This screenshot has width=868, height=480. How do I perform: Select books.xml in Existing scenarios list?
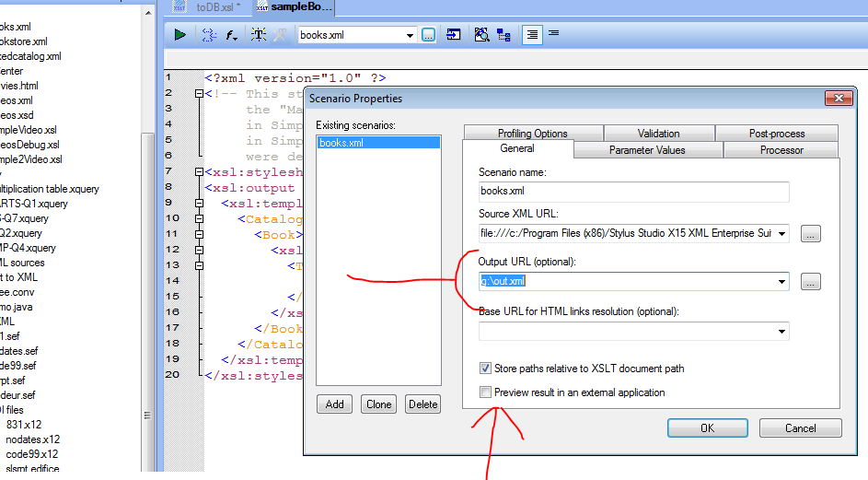378,143
